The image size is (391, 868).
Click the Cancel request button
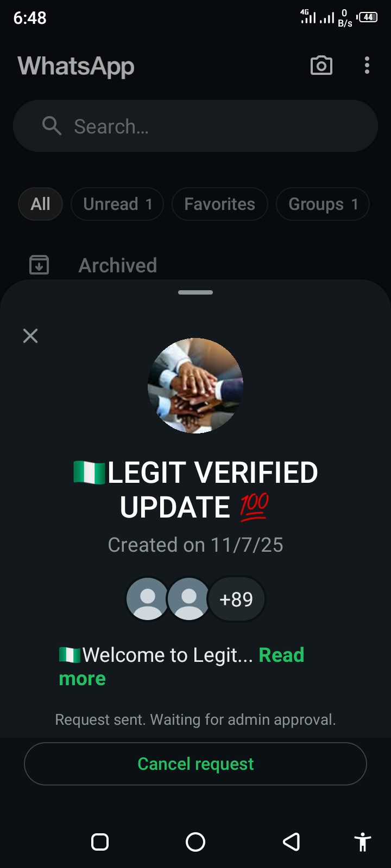[x=195, y=764]
